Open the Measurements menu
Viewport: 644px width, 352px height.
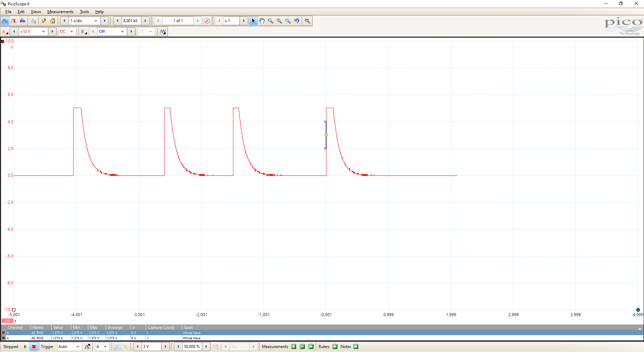(x=60, y=12)
